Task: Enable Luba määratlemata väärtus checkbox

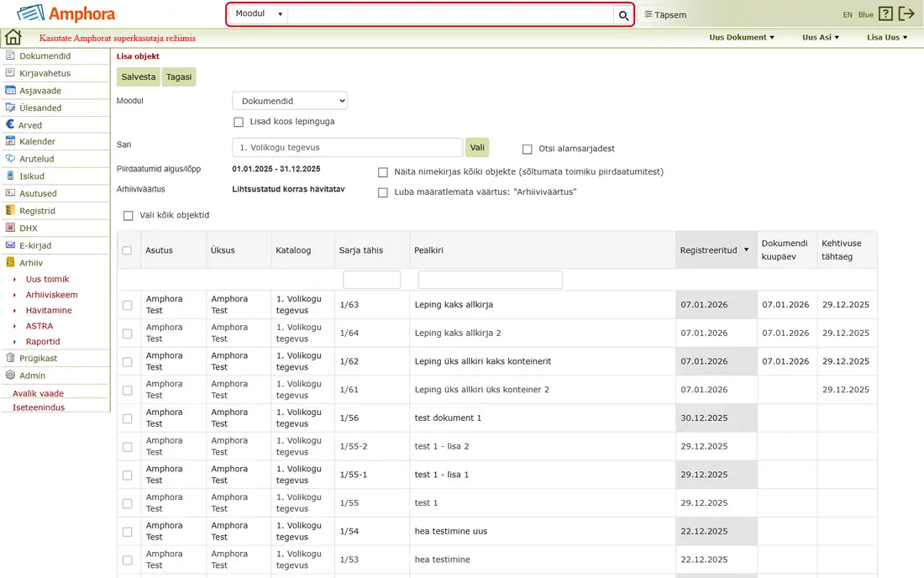Action: (x=383, y=192)
